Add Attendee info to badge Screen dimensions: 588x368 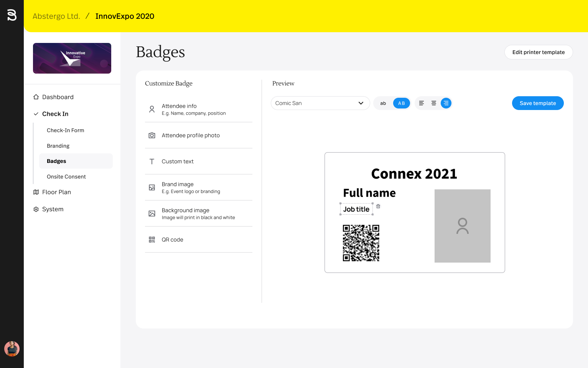[x=199, y=109]
